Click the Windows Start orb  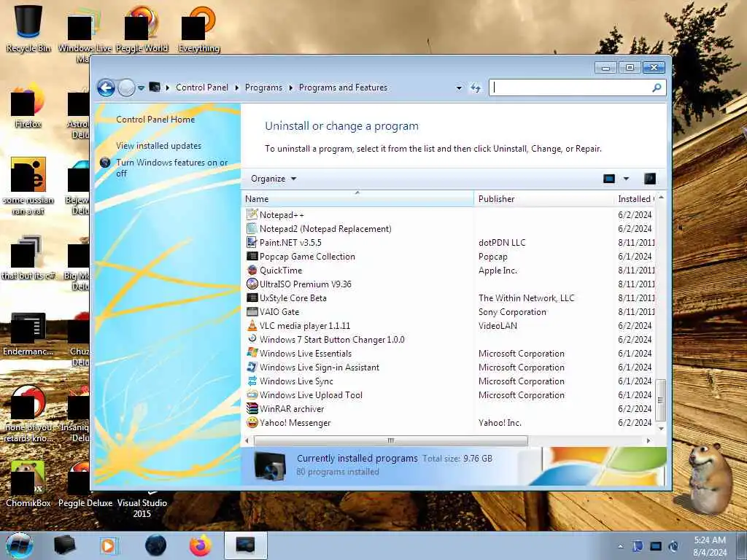click(x=20, y=545)
